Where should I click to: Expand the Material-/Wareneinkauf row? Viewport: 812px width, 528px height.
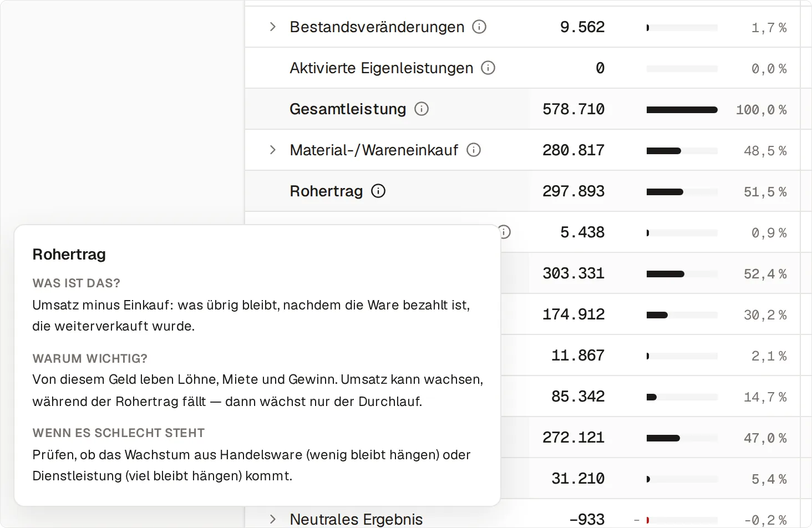tap(272, 150)
